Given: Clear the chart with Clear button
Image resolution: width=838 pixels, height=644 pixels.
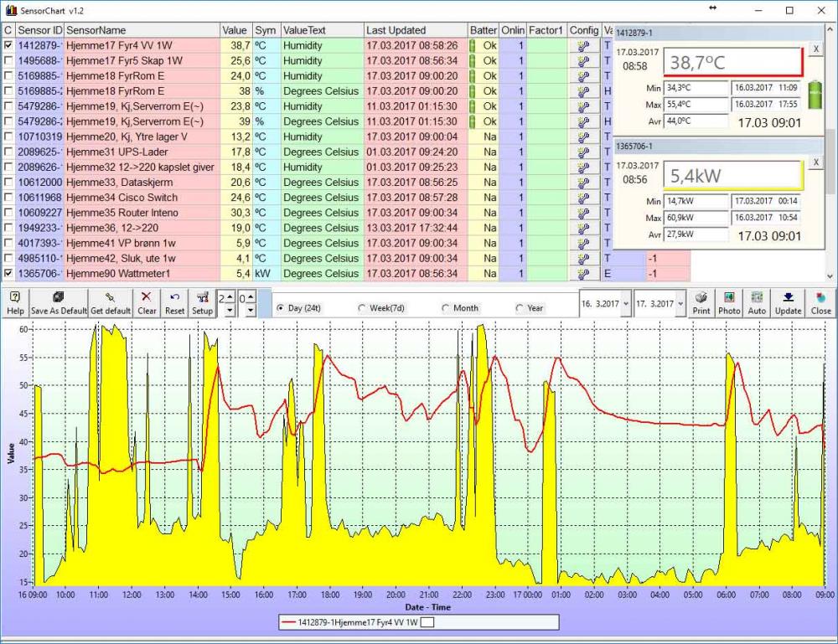Looking at the screenshot, I should 147,302.
